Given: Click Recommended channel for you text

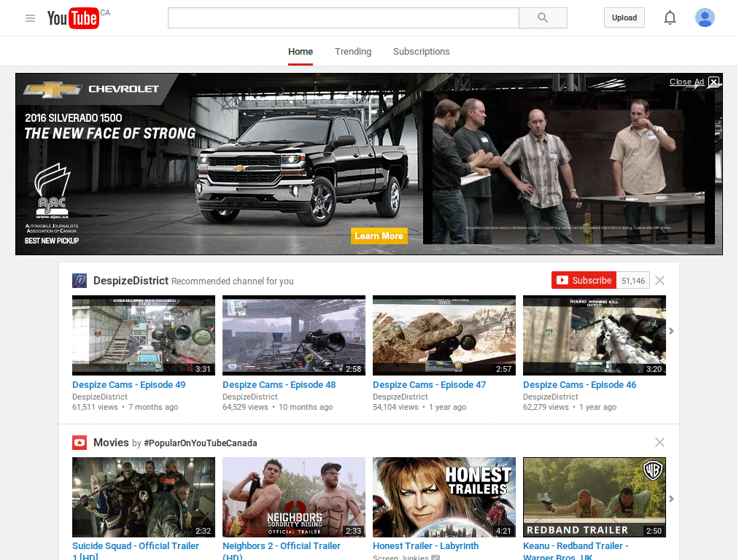Looking at the screenshot, I should [x=233, y=281].
